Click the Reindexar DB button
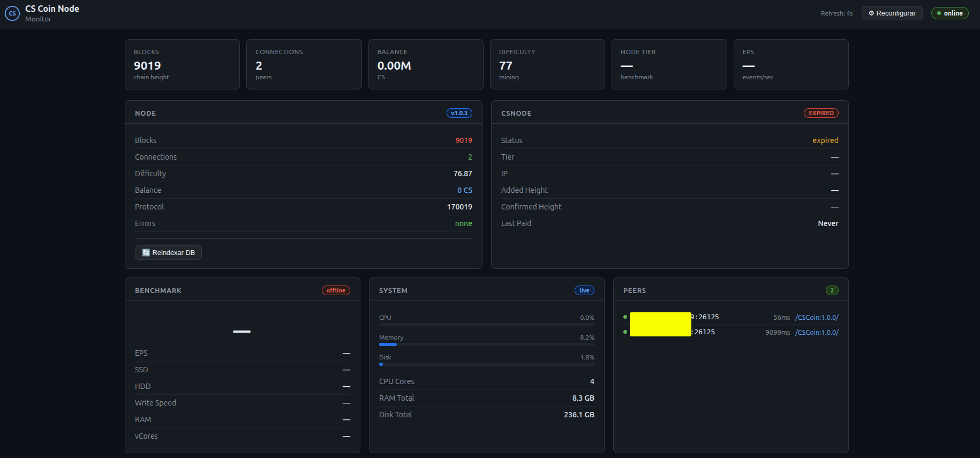This screenshot has height=458, width=980. pos(168,253)
